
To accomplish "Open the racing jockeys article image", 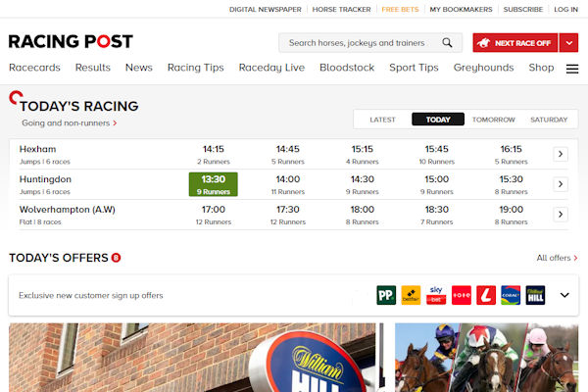I will pos(486,358).
